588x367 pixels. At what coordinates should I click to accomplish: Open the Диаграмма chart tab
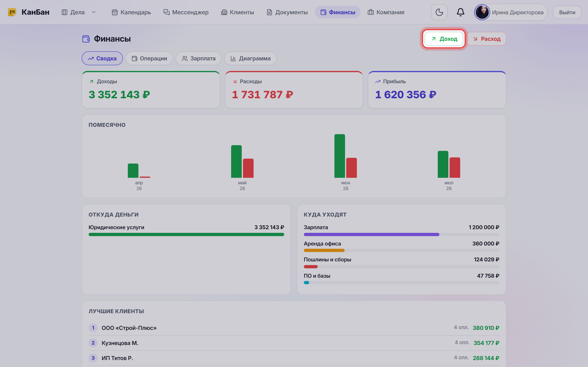(x=250, y=58)
